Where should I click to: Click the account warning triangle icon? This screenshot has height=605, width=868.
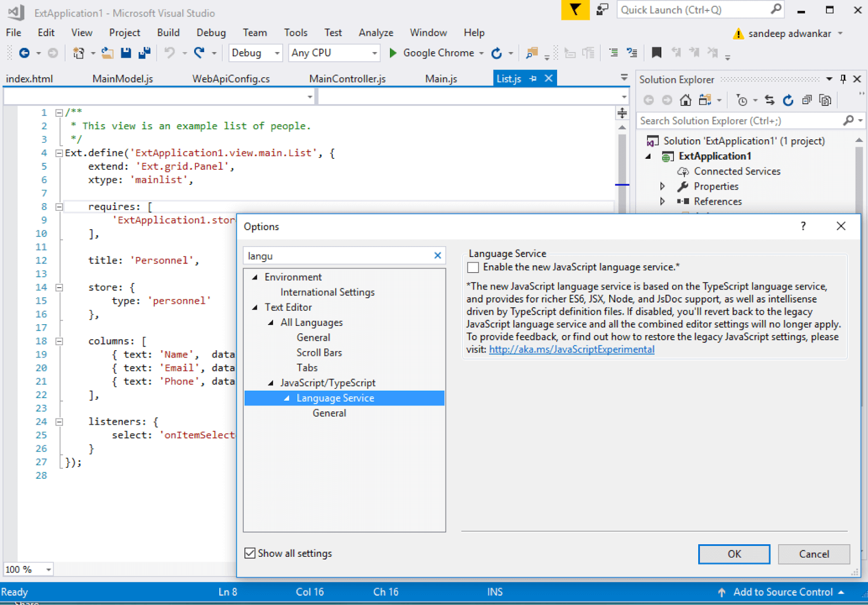click(x=738, y=34)
